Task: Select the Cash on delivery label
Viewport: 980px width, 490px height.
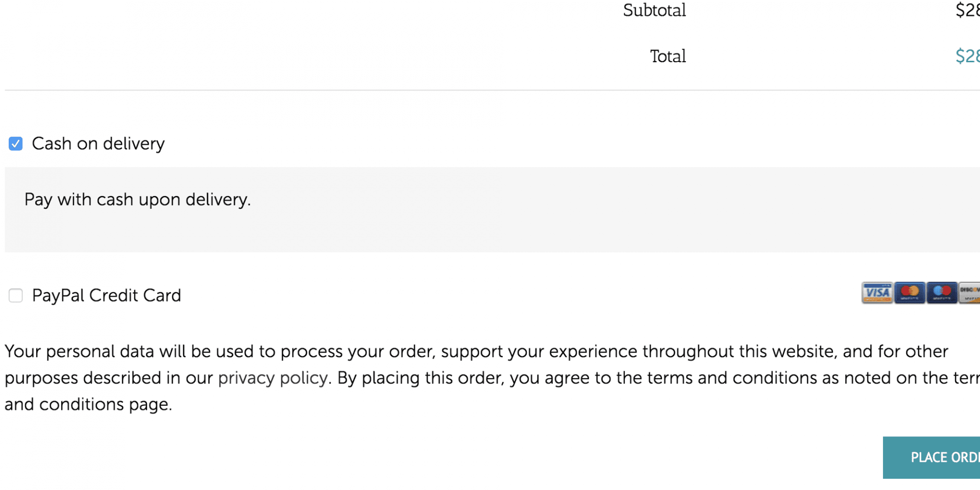Action: tap(98, 143)
